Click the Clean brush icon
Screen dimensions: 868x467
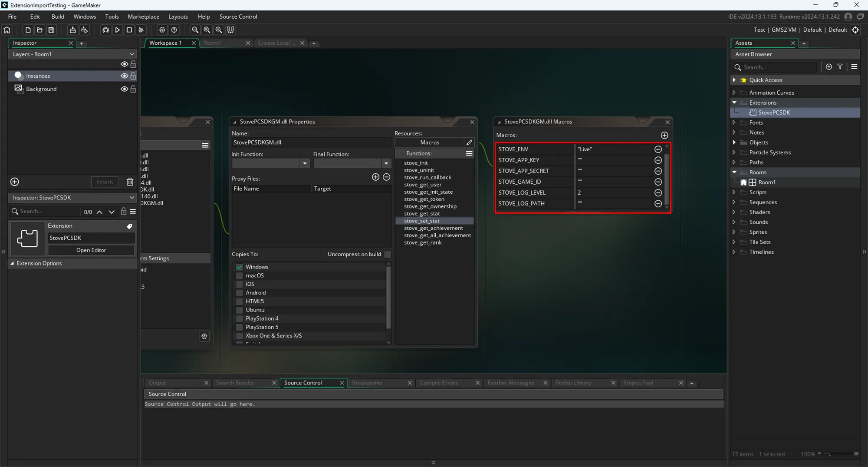[141, 30]
